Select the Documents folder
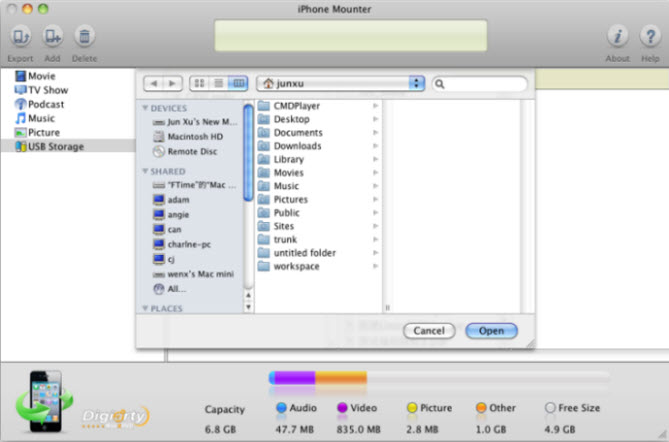This screenshot has width=669, height=442. 290,133
